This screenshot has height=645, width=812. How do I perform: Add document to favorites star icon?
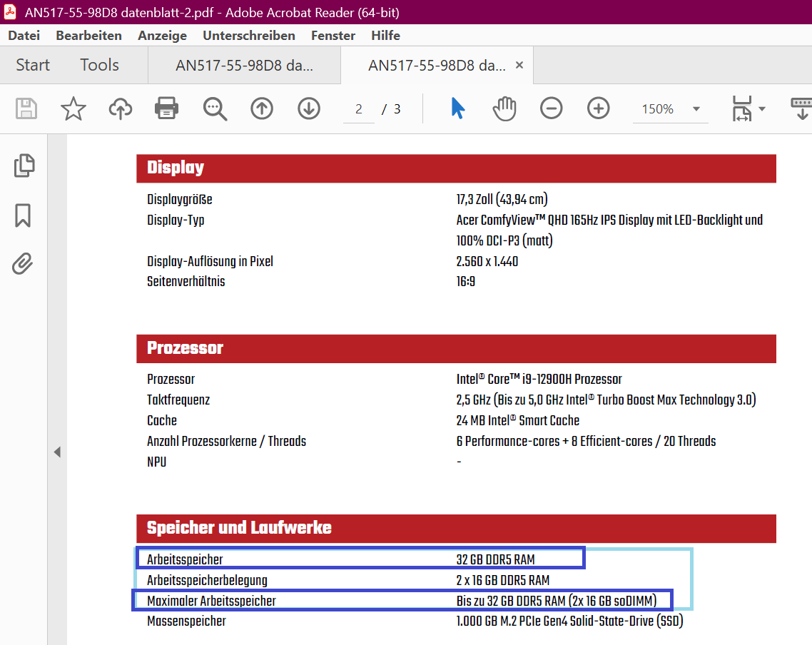73,108
